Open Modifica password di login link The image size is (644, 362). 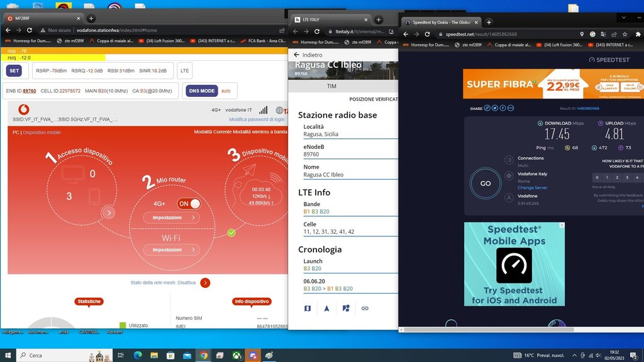click(257, 119)
